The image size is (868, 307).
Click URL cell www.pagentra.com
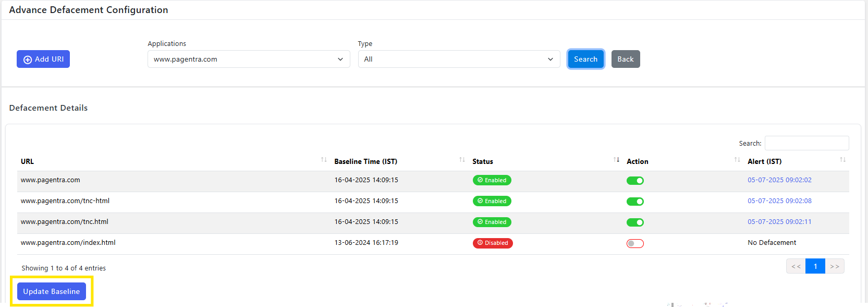51,180
